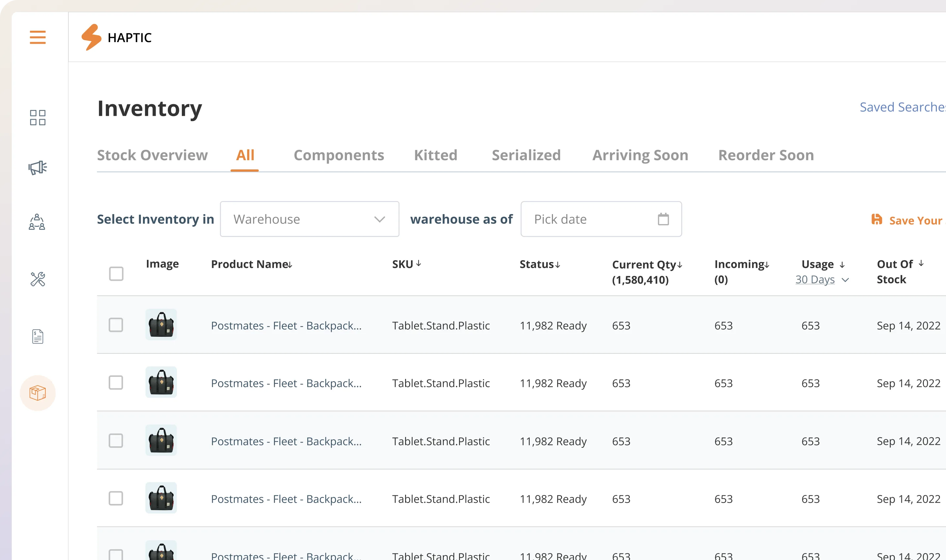Click fourth row SKU Tablet.Stand.Plastic

point(441,499)
